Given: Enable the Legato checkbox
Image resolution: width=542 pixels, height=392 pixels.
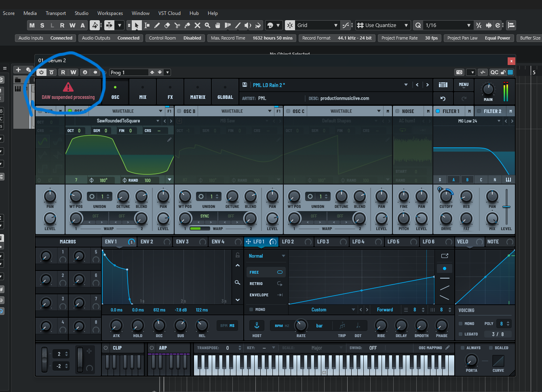Looking at the screenshot, I should (461, 334).
